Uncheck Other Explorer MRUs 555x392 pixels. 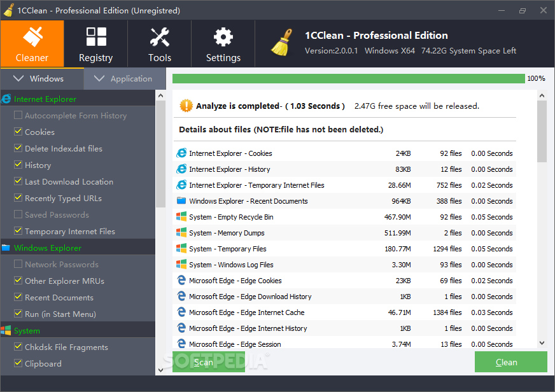click(x=18, y=280)
